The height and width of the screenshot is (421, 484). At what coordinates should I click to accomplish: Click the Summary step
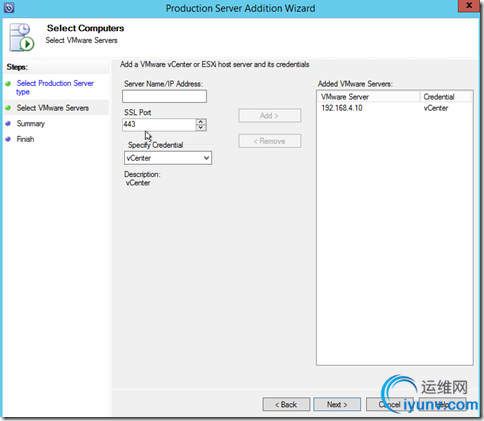coord(31,124)
